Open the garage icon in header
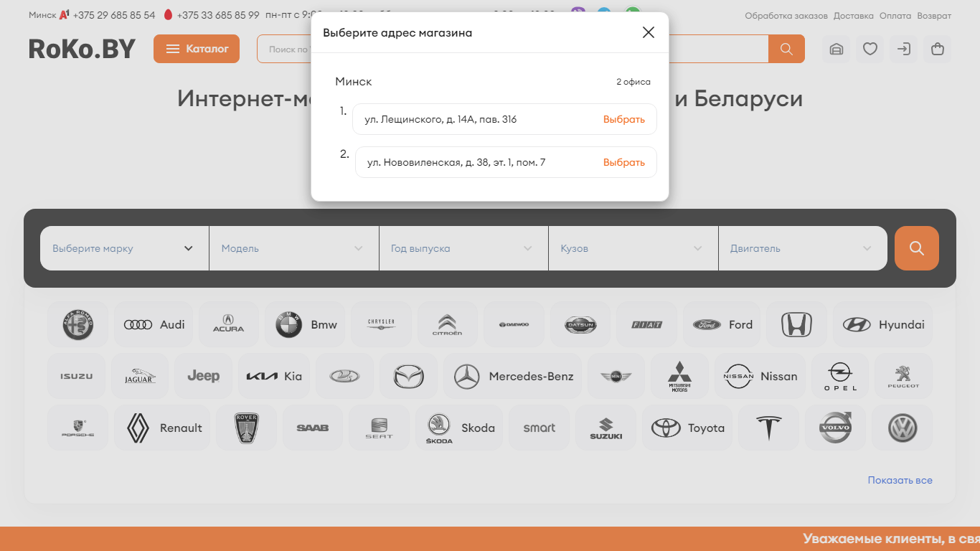980x551 pixels. 836,50
